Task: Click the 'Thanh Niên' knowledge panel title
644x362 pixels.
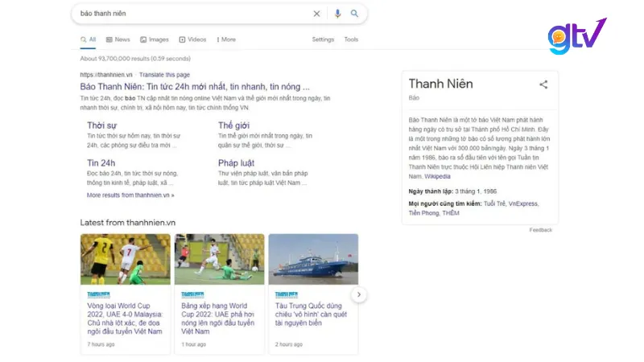Action: [x=440, y=84]
